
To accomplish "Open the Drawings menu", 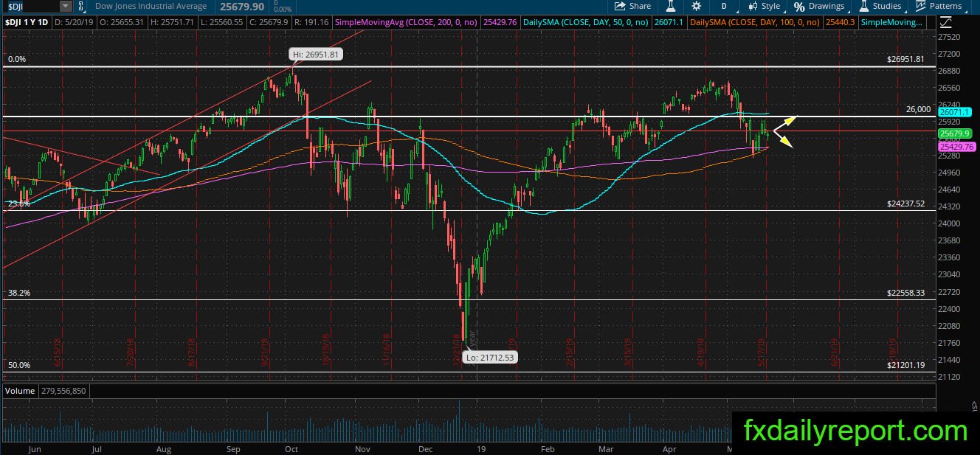I will [x=820, y=6].
